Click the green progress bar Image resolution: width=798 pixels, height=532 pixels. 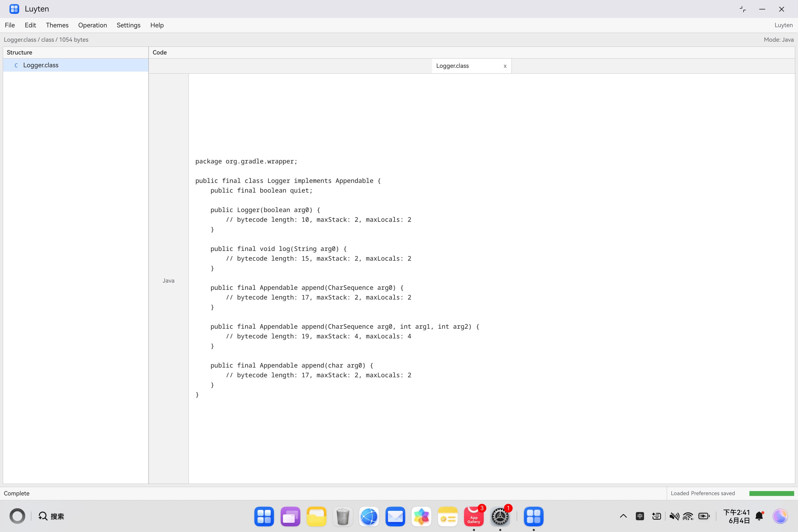pyautogui.click(x=771, y=493)
